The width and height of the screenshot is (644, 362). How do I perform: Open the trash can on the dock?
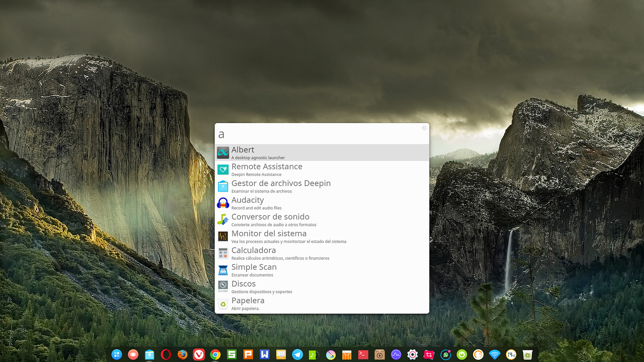coord(527,354)
